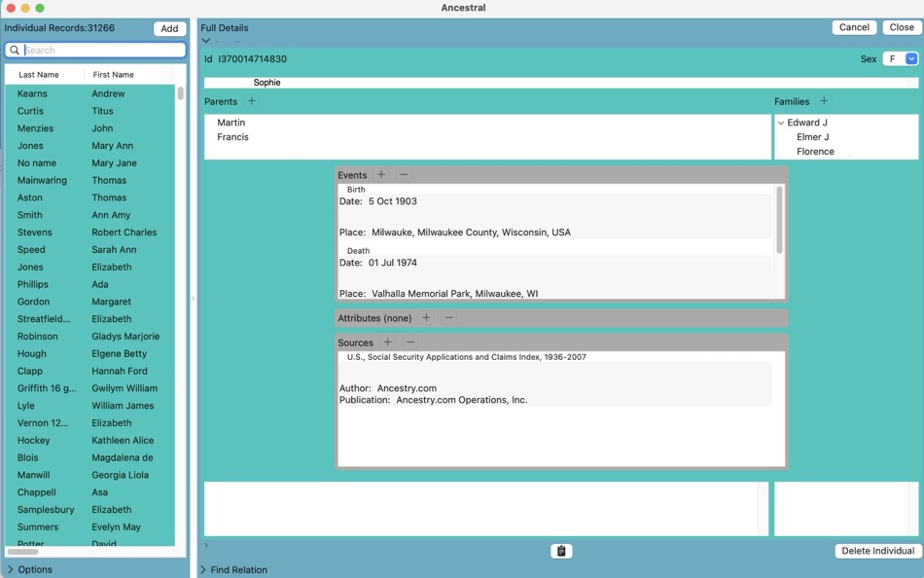924x578 pixels.
Task: Select the Lyle William James record
Action: pyautogui.click(x=90, y=406)
